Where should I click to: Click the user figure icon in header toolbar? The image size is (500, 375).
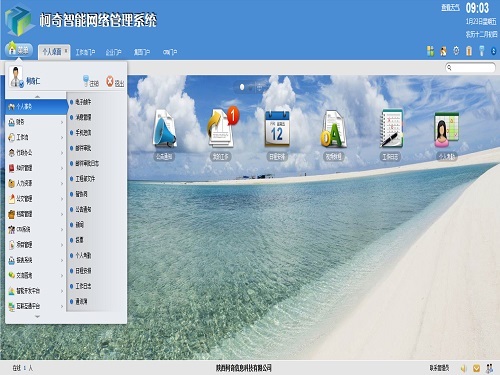click(443, 51)
